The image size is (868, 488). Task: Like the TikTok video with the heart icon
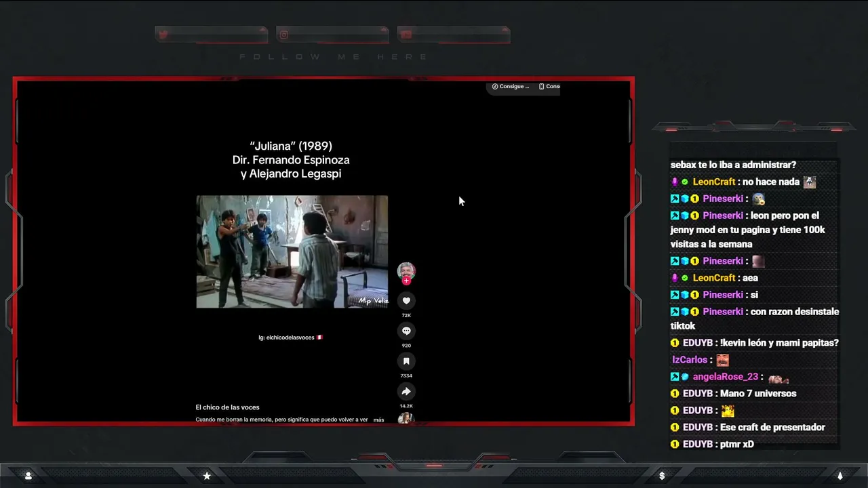[x=406, y=301]
